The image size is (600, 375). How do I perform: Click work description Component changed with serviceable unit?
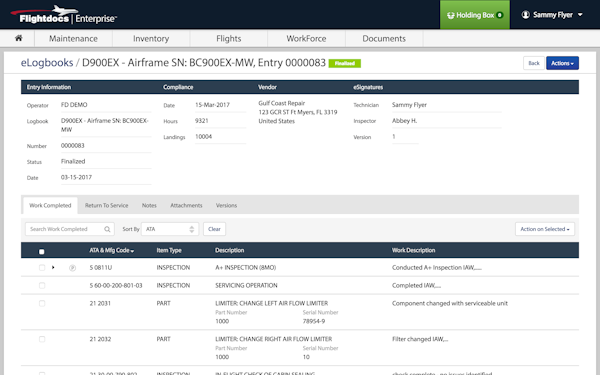pos(450,303)
